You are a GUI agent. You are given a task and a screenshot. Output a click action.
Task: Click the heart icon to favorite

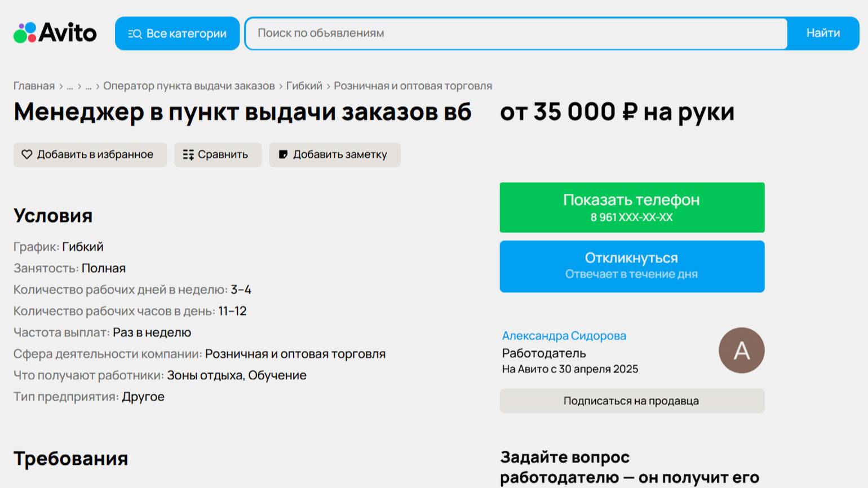click(x=26, y=154)
